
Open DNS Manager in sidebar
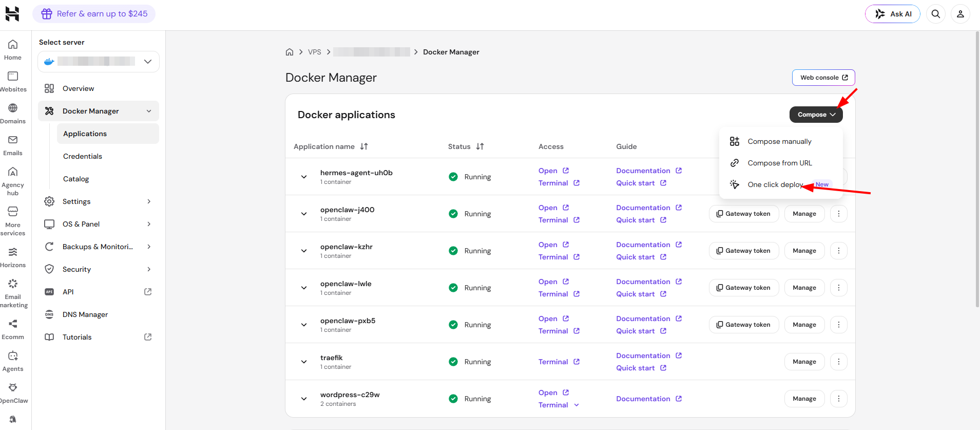[99, 314]
